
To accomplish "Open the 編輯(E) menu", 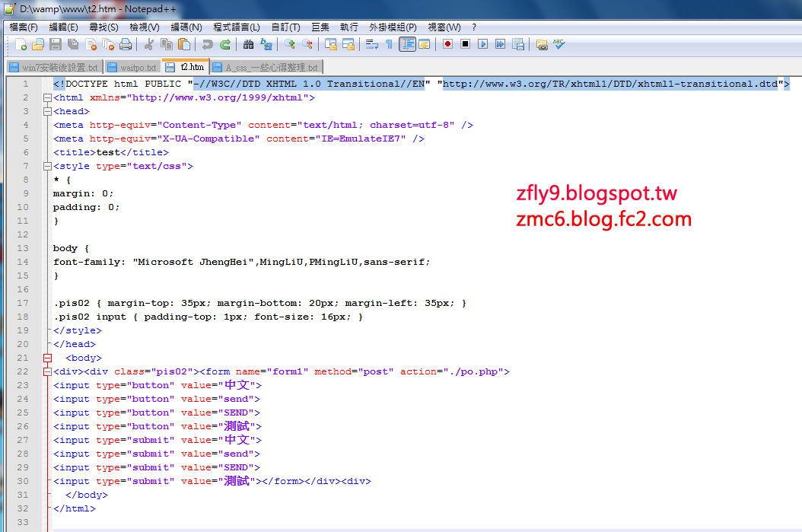I will click(63, 27).
